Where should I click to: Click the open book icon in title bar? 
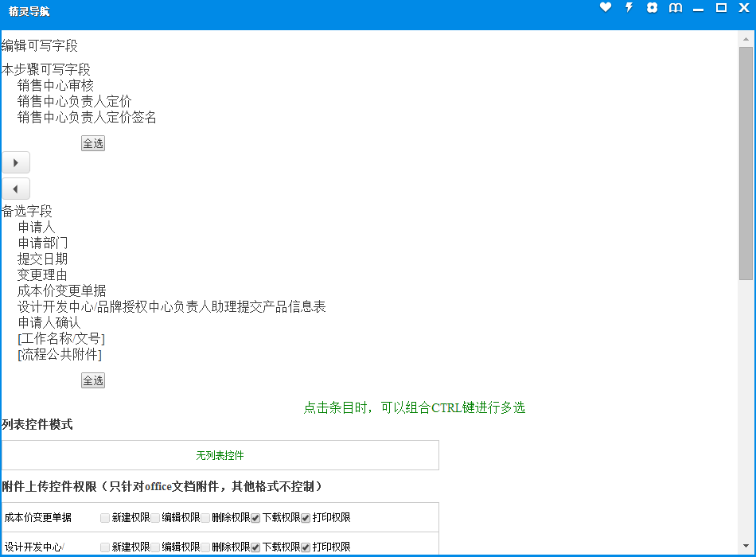tap(675, 8)
